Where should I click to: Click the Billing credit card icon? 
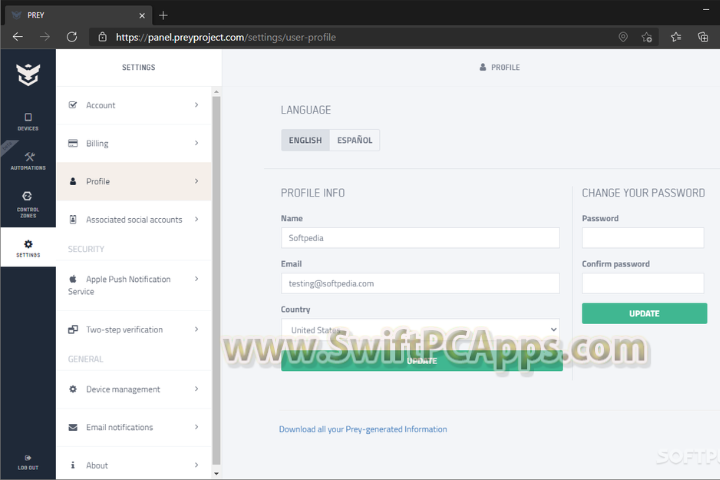tap(73, 143)
